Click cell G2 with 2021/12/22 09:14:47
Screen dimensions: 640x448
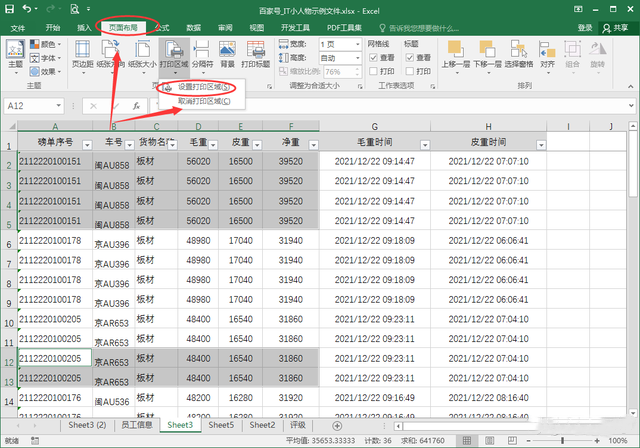click(x=374, y=161)
